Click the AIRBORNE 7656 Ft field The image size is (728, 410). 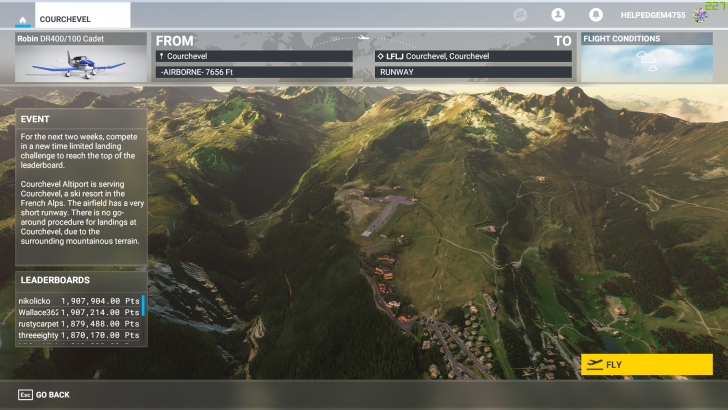[254, 72]
